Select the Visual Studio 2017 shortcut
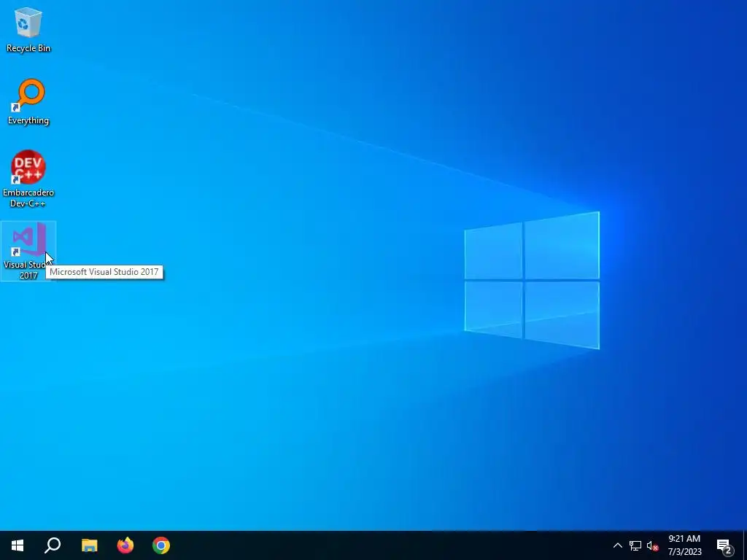747x560 pixels. (28, 251)
